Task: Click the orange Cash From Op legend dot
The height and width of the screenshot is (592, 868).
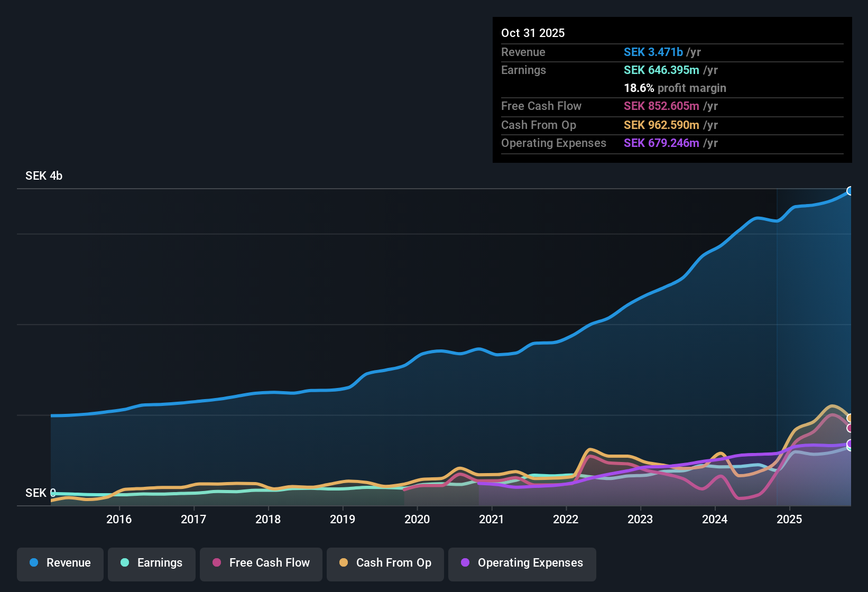Action: (344, 563)
